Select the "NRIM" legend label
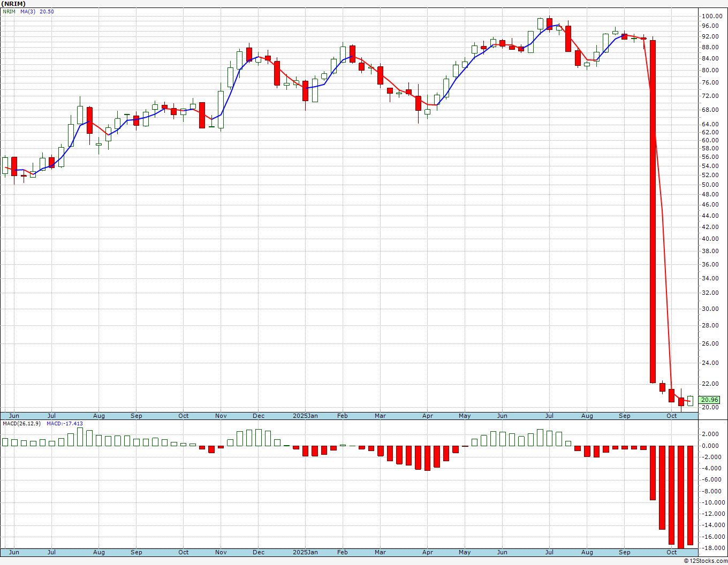 pyautogui.click(x=9, y=11)
